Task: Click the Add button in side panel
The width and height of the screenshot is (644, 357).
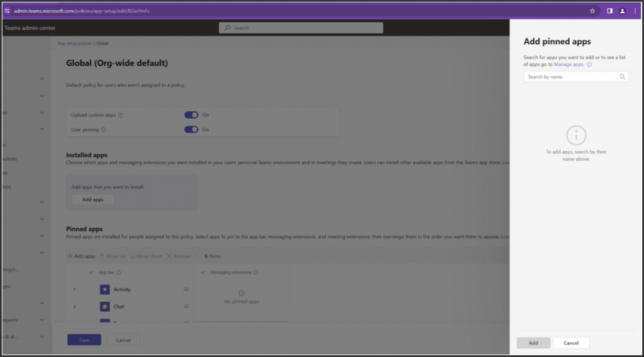Action: 533,343
